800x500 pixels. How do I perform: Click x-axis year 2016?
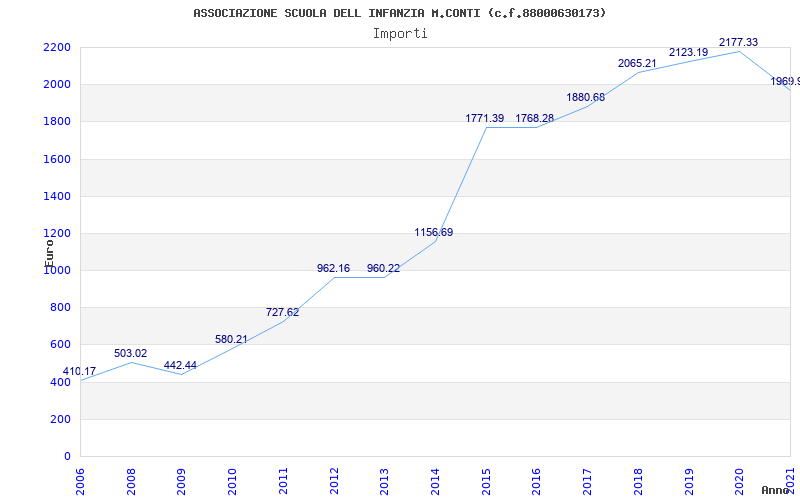pyautogui.click(x=537, y=481)
